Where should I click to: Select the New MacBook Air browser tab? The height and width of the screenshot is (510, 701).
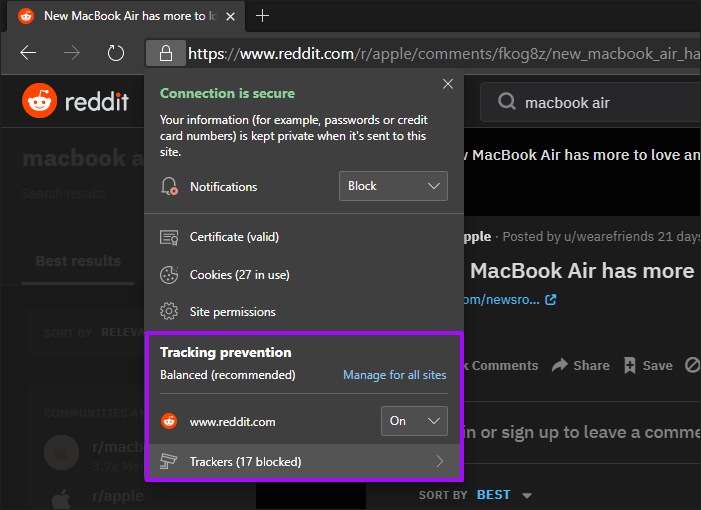tap(127, 16)
